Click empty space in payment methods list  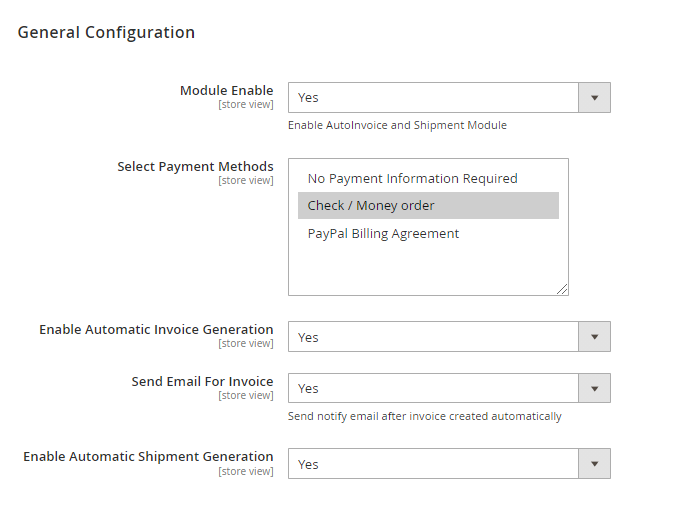click(x=427, y=270)
